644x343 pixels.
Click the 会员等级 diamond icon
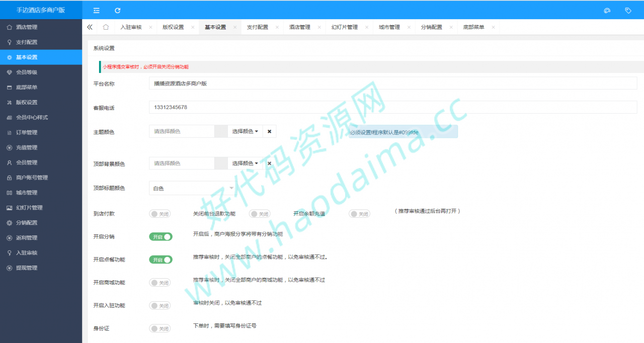[10, 72]
